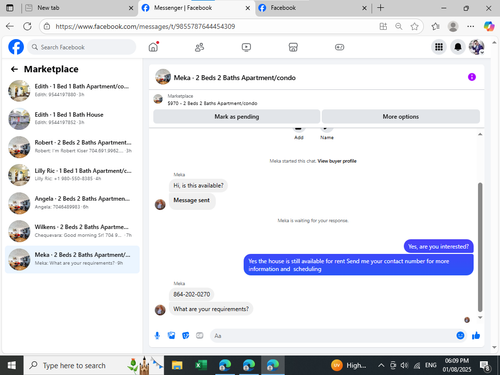Open the Windows Start button
The width and height of the screenshot is (500, 375).
(x=12, y=365)
